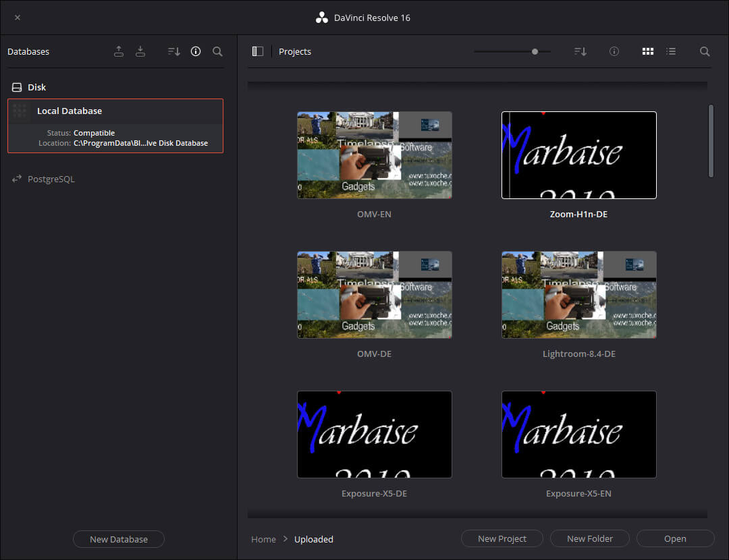The height and width of the screenshot is (560, 729).
Task: Click the Open button
Action: (675, 538)
